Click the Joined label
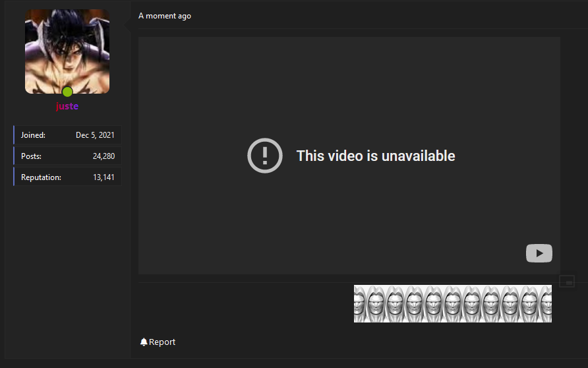Image resolution: width=588 pixels, height=368 pixels. [33, 135]
